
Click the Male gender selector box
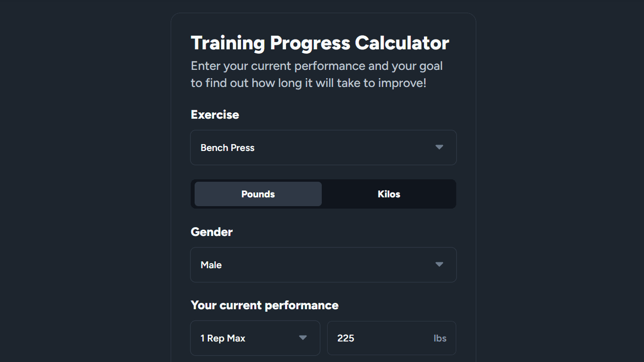(x=323, y=264)
